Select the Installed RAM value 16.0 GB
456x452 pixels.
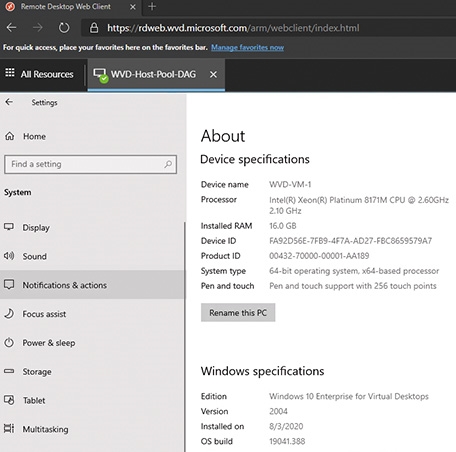(283, 226)
